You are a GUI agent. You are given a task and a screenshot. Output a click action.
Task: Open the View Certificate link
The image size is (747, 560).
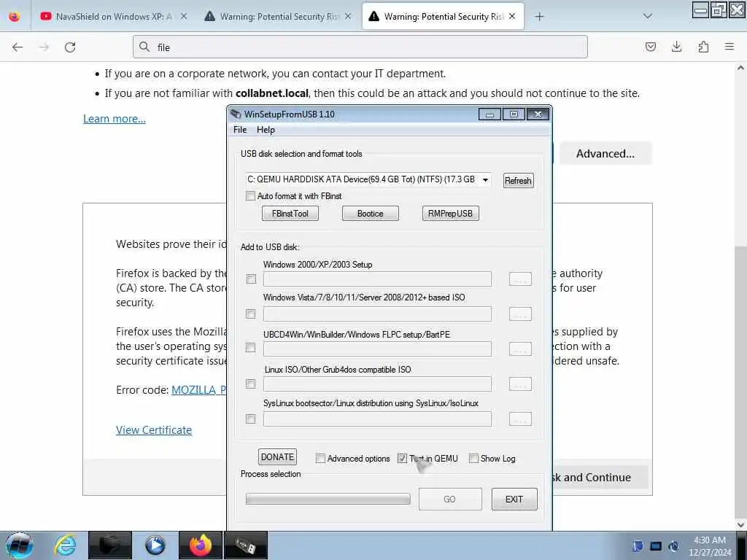click(x=154, y=430)
